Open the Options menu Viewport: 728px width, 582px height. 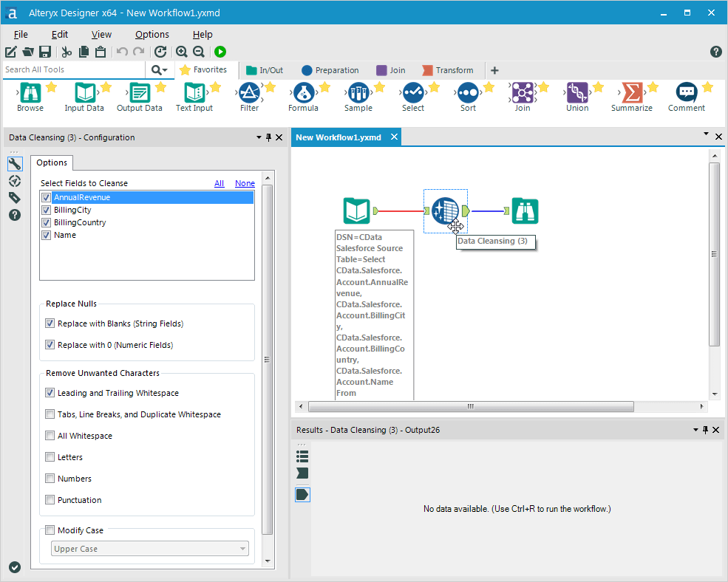coord(152,34)
